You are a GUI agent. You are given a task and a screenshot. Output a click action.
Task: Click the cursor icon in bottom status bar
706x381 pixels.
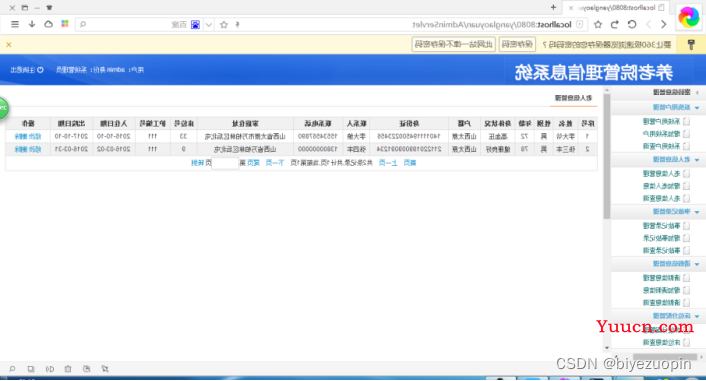105,369
